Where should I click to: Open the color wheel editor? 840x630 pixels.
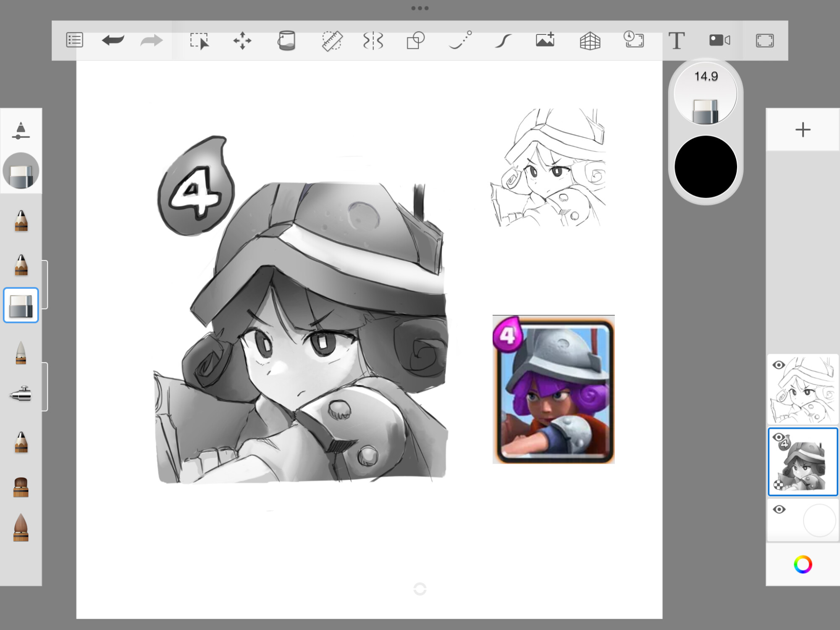tap(803, 564)
